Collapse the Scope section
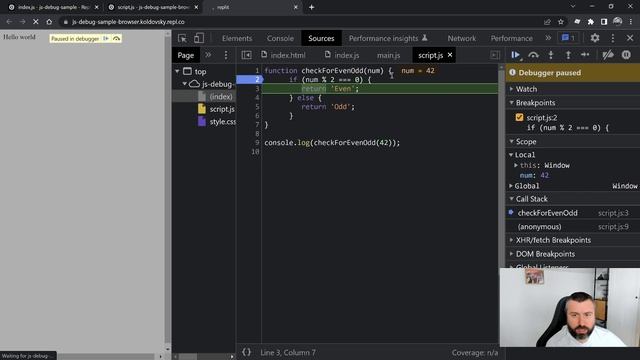Viewport: 640px width, 360px height. [x=526, y=141]
